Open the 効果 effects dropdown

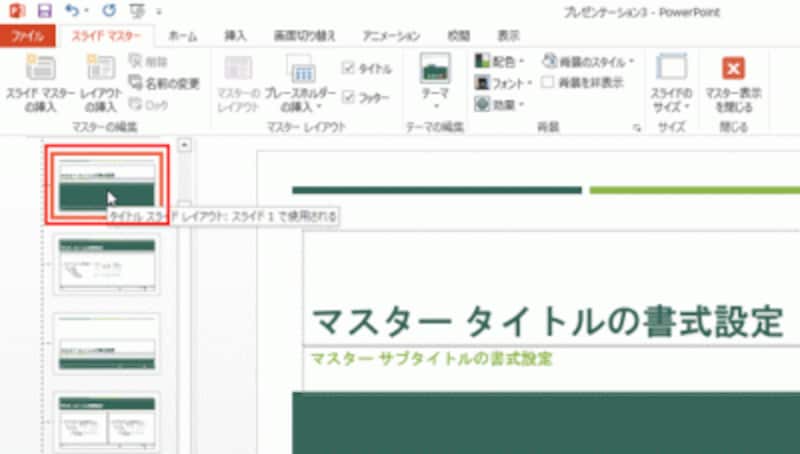pyautogui.click(x=499, y=104)
